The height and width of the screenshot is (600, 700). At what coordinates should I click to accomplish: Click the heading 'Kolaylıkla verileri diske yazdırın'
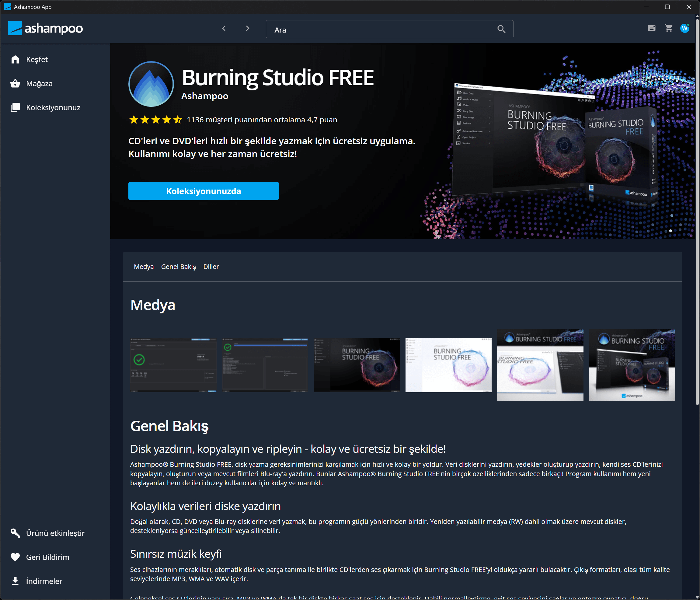click(x=205, y=506)
